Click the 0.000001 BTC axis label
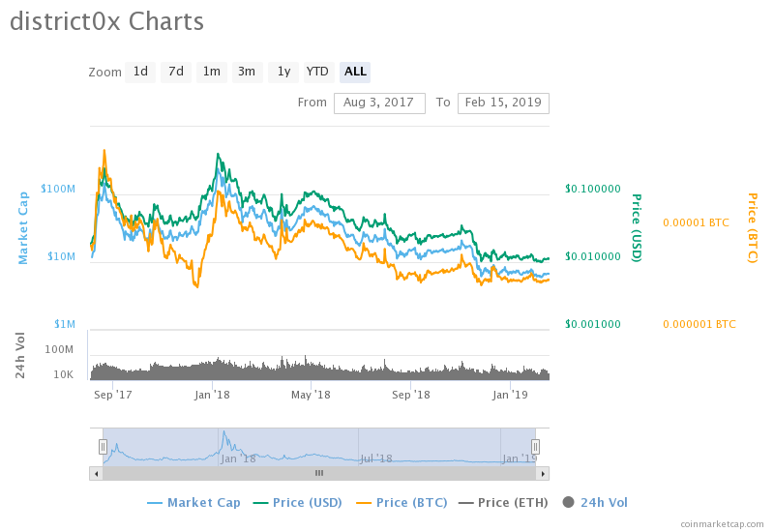The height and width of the screenshot is (532, 774). tap(699, 325)
